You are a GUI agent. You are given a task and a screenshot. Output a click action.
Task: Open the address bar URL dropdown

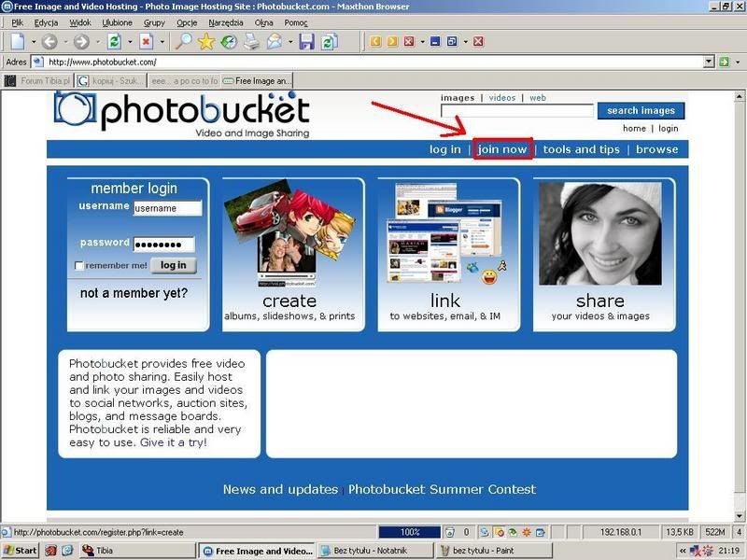709,62
